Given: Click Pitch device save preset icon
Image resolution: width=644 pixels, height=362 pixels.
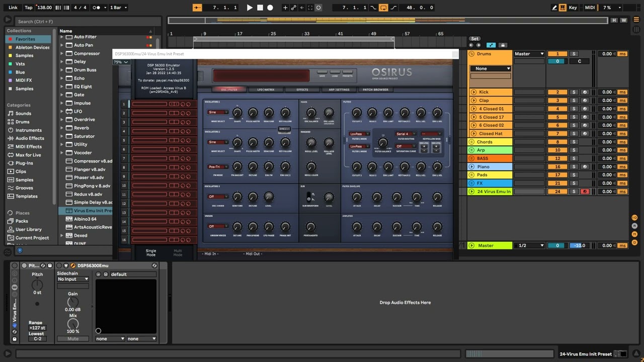Looking at the screenshot, I should [x=50, y=265].
